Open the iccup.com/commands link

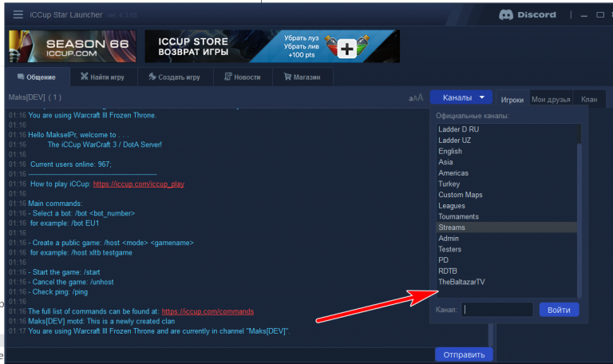(208, 311)
